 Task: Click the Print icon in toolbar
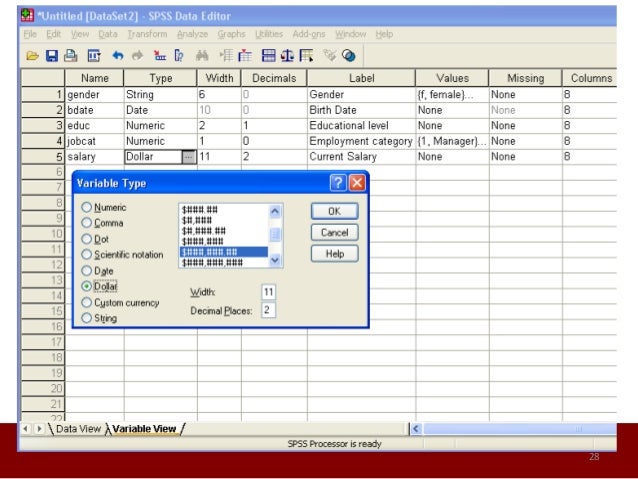(x=70, y=54)
